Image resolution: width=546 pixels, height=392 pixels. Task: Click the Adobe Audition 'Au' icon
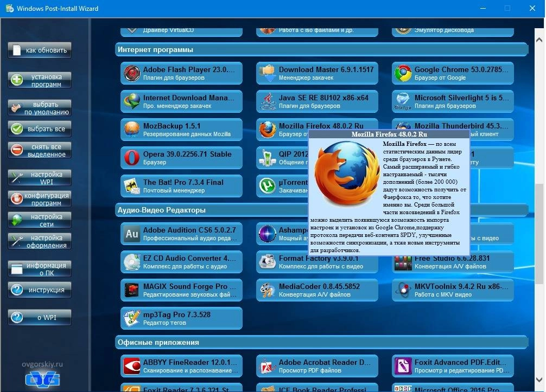(x=132, y=234)
